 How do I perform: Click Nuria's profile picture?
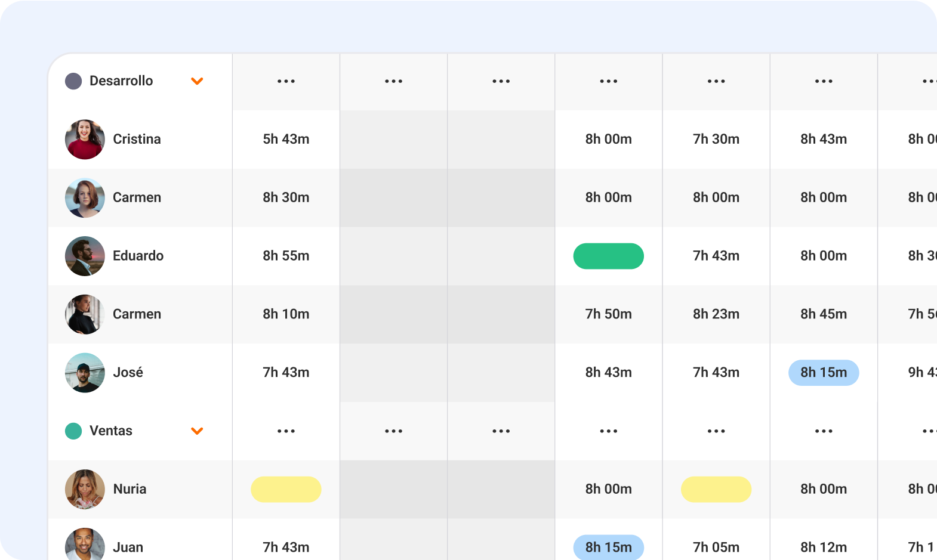85,489
